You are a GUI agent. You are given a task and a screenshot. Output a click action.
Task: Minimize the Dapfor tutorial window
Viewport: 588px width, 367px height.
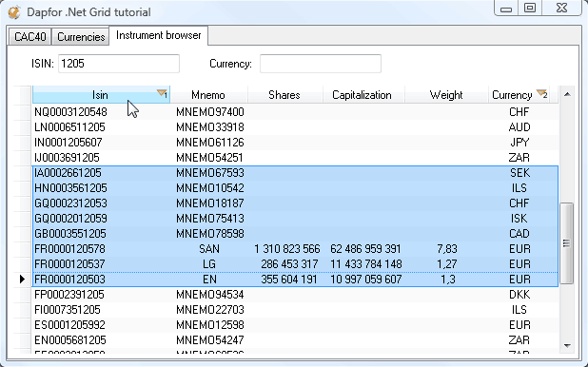point(506,8)
